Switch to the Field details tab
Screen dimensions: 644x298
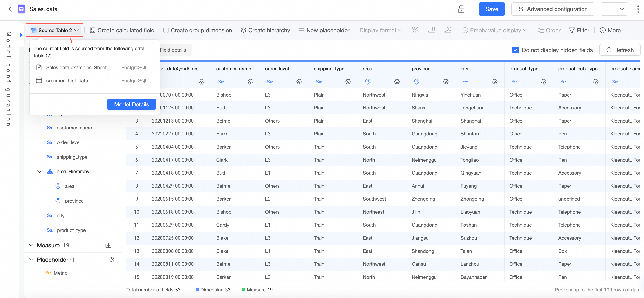point(173,50)
